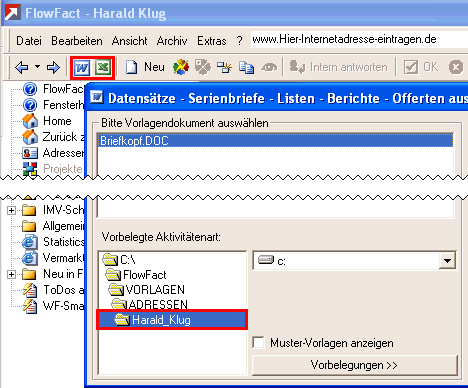Open the FlowFact help tree item
This screenshot has width=468, height=388.
[x=53, y=89]
